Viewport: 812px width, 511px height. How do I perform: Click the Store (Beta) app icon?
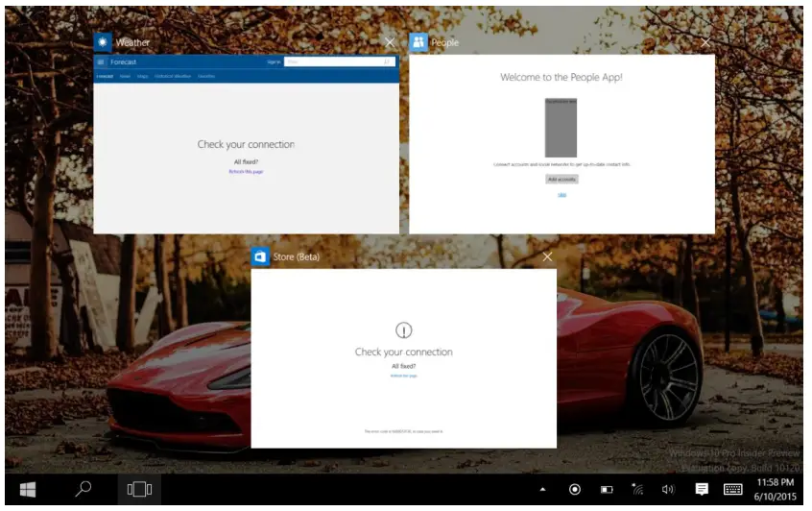pyautogui.click(x=259, y=257)
